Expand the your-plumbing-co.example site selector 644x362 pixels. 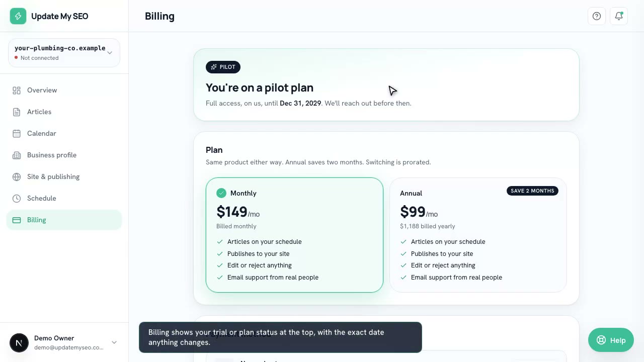[x=64, y=53]
